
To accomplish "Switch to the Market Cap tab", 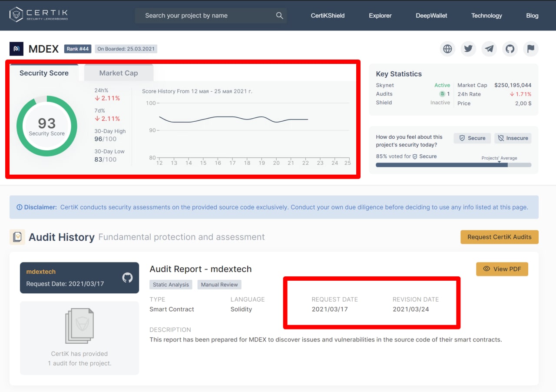I will (119, 73).
